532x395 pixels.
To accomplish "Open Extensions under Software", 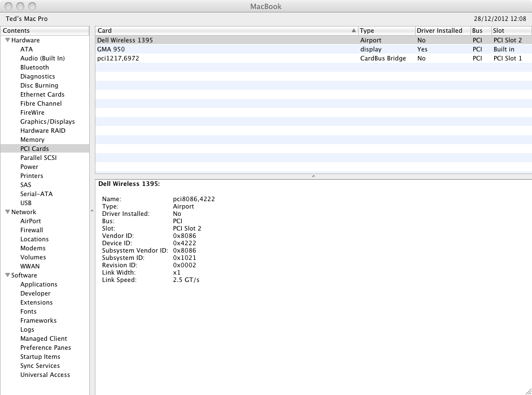I will 36,302.
